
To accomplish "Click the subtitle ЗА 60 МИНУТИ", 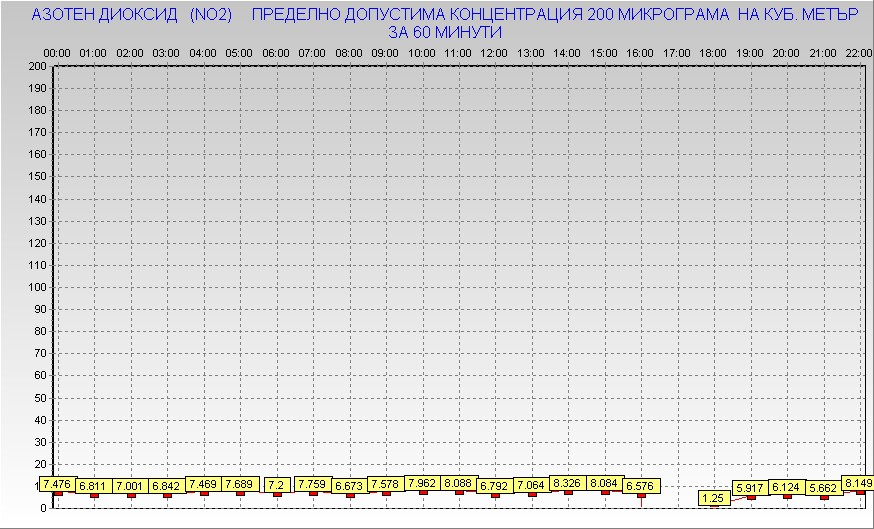I will click(445, 33).
